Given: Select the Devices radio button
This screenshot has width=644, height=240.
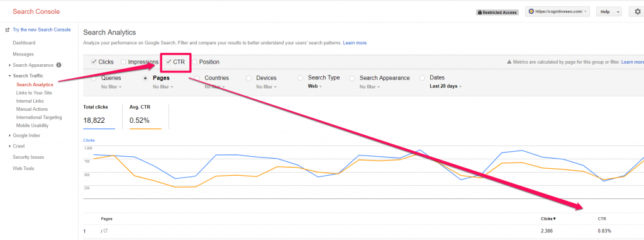Looking at the screenshot, I should click(x=249, y=78).
